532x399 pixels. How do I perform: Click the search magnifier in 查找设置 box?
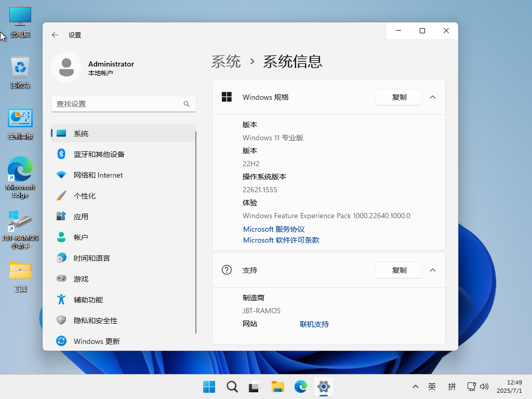click(x=187, y=104)
